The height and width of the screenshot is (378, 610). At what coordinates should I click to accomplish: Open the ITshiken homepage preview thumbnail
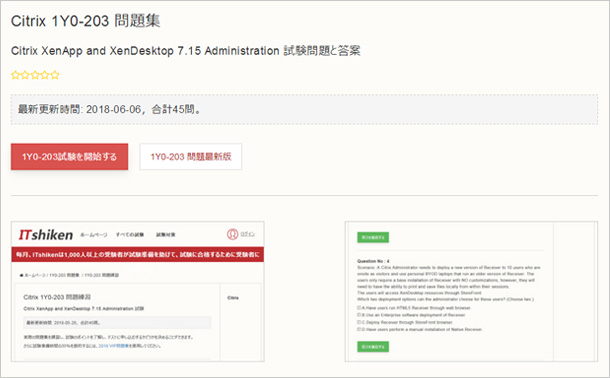tap(138, 292)
